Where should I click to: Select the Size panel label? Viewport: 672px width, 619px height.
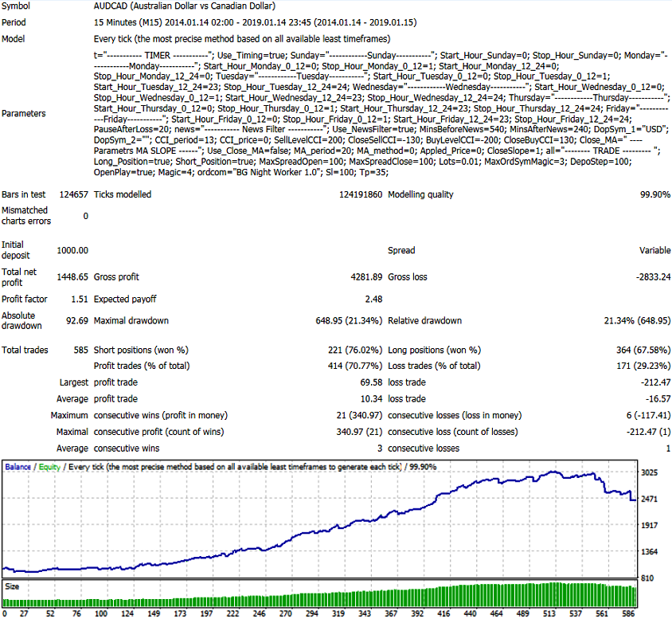[12, 586]
